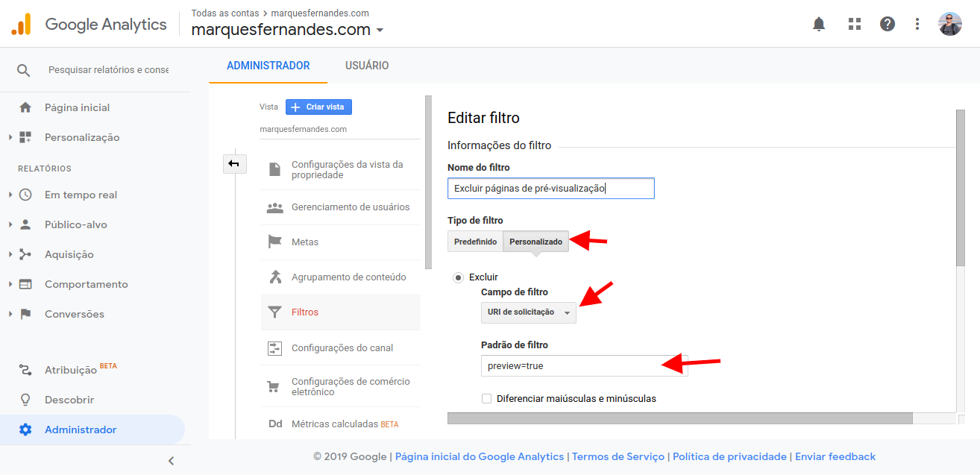
Task: Click the Configurações do canal icon
Action: (x=274, y=347)
